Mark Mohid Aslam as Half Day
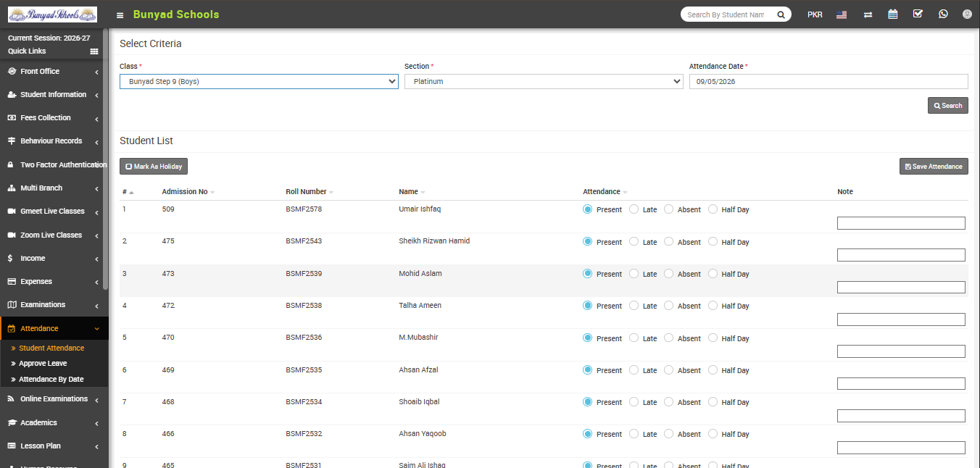980x468 pixels. tap(713, 273)
